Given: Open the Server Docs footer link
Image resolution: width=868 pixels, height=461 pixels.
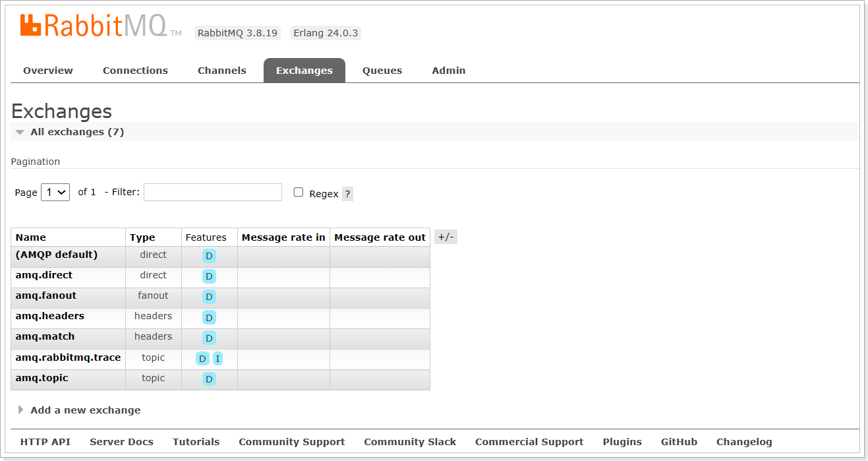Looking at the screenshot, I should coord(122,442).
